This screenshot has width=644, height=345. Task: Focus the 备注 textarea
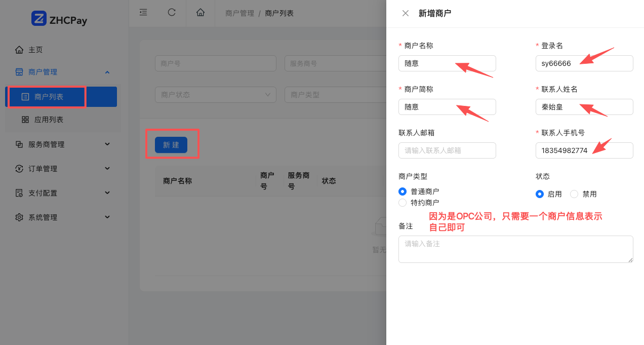(x=516, y=249)
